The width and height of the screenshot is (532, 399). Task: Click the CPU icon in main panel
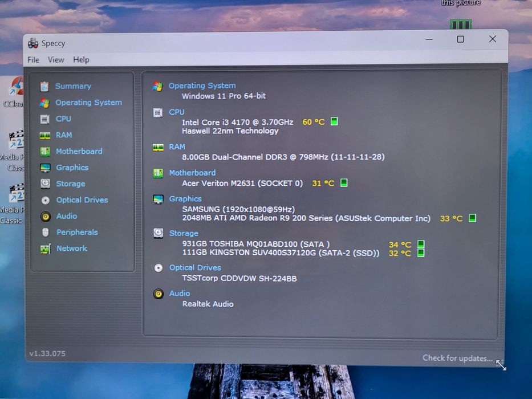[158, 112]
